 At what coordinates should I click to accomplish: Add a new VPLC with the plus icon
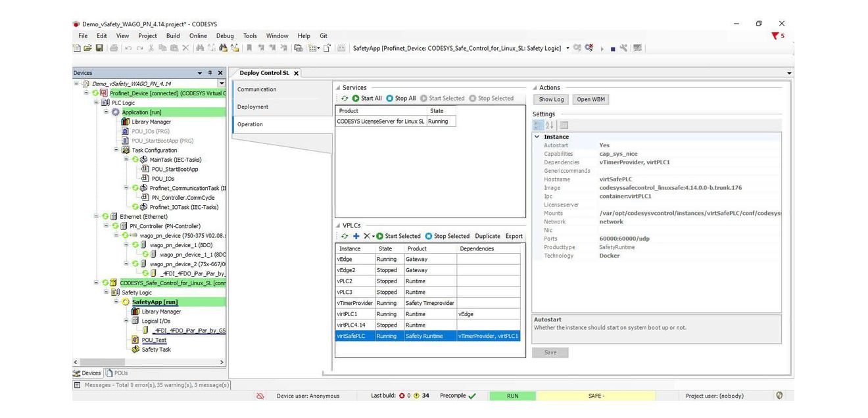click(356, 236)
